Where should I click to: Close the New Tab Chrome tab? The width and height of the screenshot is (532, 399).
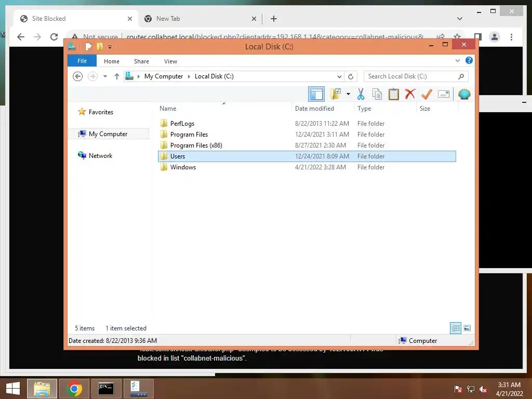(x=254, y=19)
